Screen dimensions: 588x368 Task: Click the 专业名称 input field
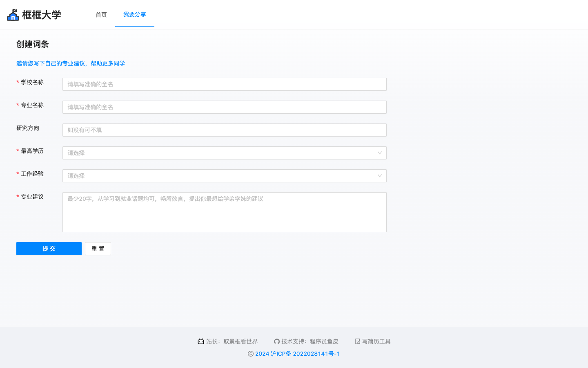(x=225, y=107)
